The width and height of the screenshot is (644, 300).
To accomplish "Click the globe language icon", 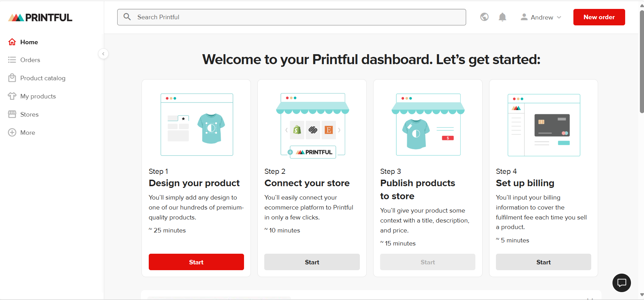I will tap(484, 17).
